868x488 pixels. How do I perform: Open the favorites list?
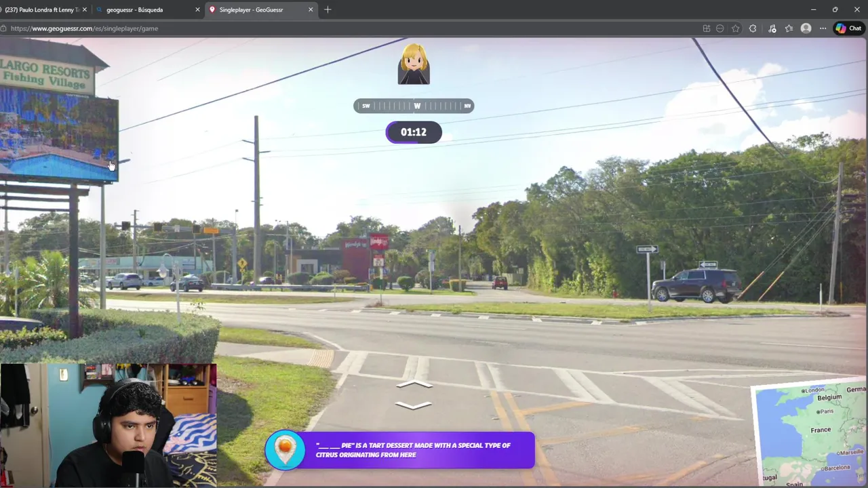pos(789,28)
